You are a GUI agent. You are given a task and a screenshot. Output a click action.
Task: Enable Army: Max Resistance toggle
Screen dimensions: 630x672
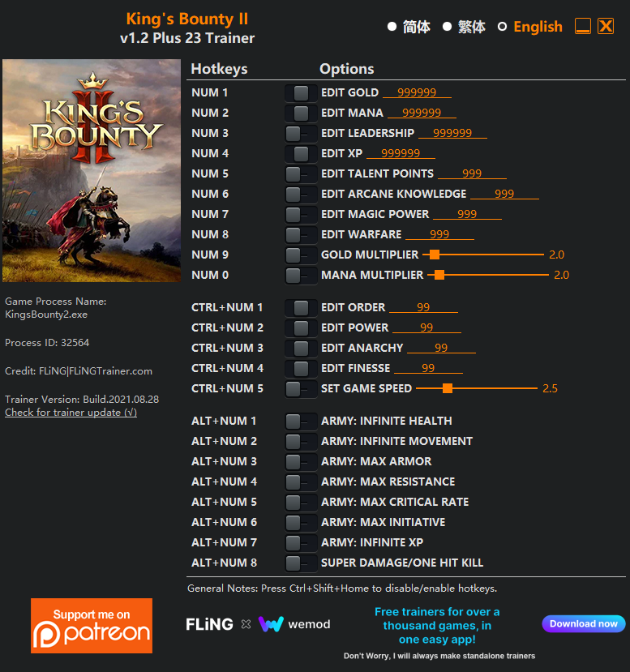[301, 482]
